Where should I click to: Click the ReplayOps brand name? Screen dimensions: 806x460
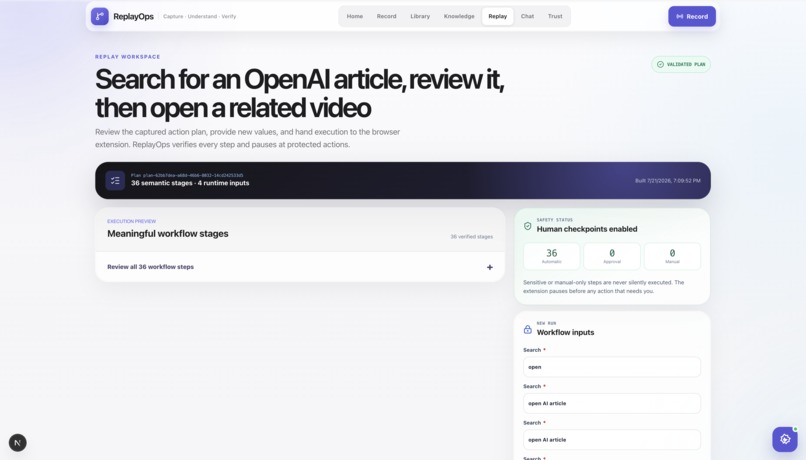(x=133, y=16)
